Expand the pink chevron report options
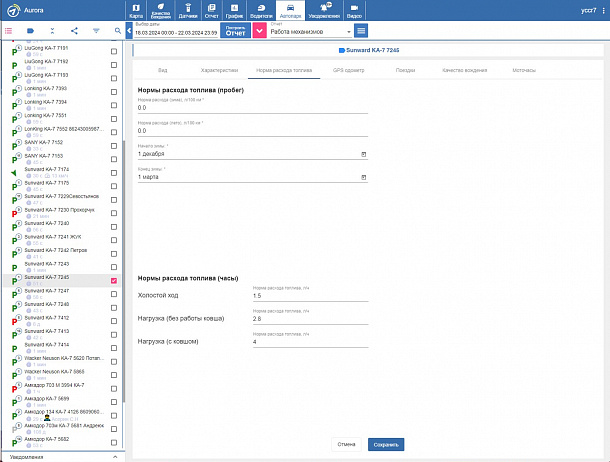Screen dimensions: 610x462 (259, 31)
